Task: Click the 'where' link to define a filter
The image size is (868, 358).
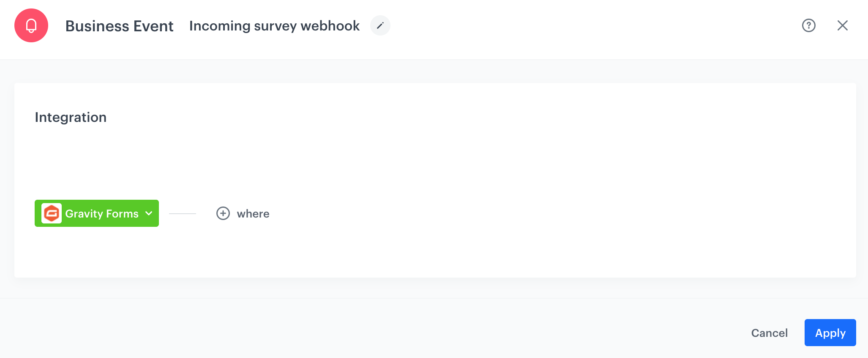Action: pos(253,213)
